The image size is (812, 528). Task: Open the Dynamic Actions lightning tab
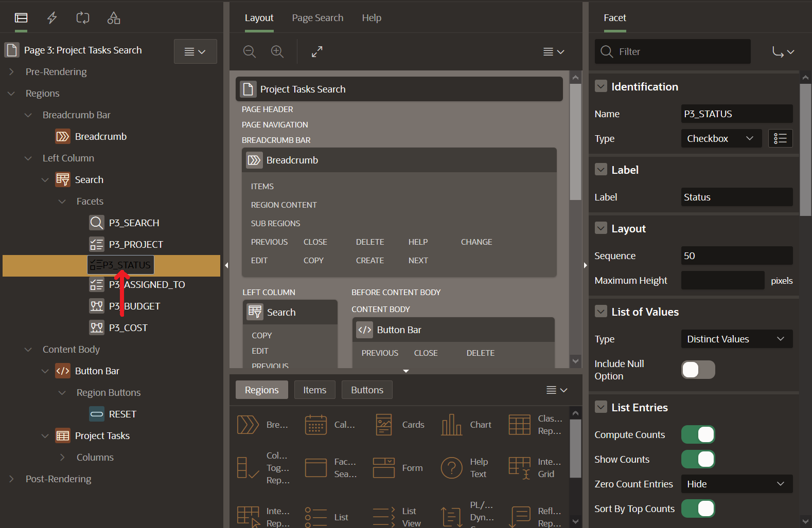point(52,18)
